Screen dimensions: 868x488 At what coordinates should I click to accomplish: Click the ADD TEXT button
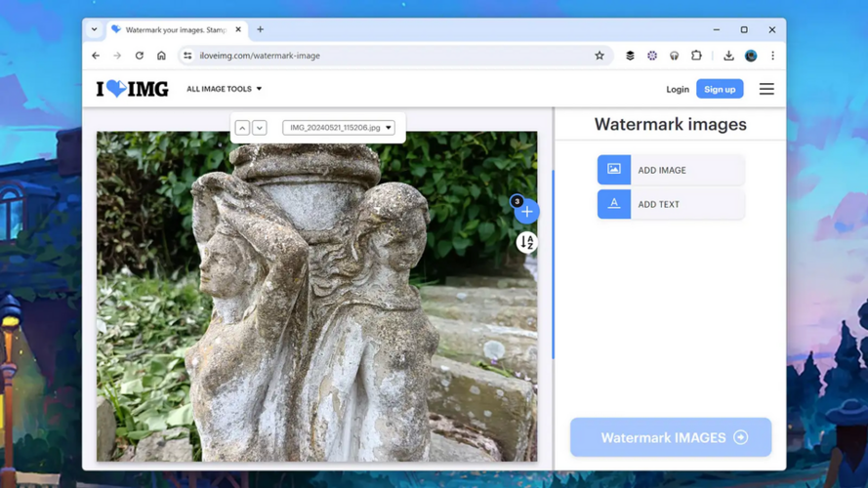click(x=671, y=204)
